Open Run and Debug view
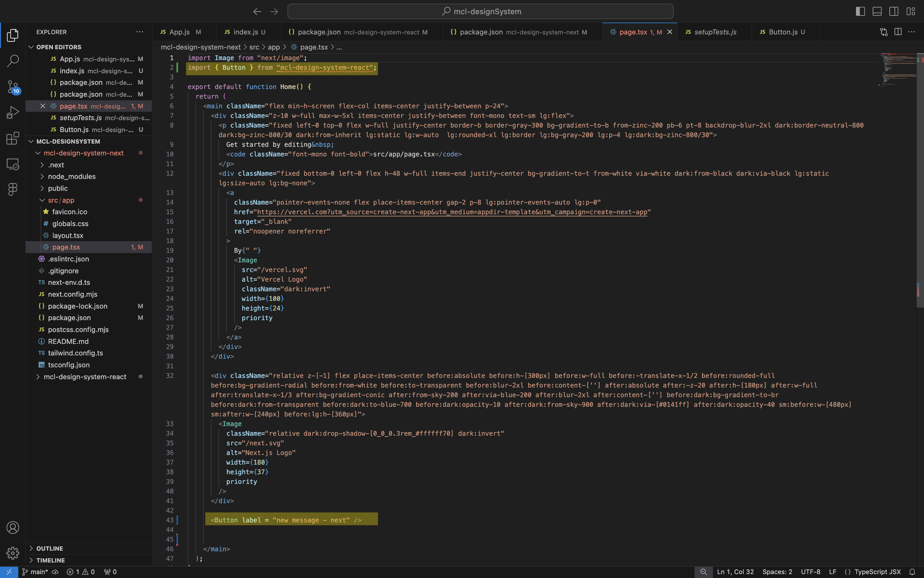Image resolution: width=924 pixels, height=578 pixels. coord(13,112)
